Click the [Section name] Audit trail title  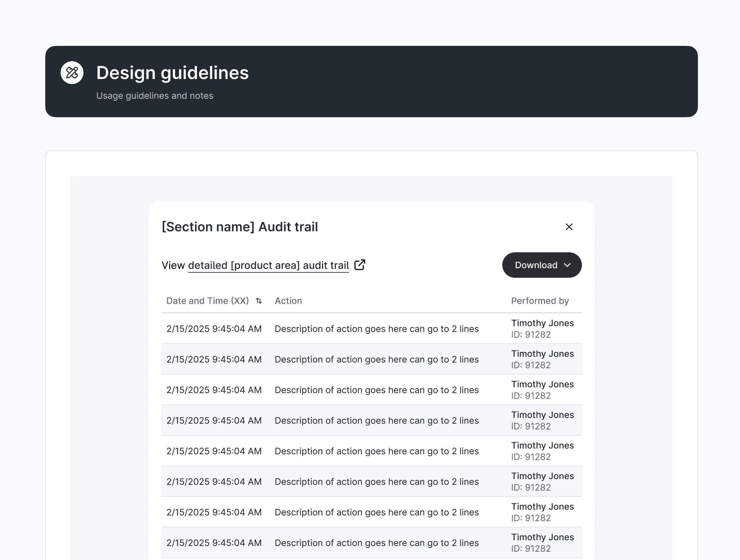[x=240, y=227]
